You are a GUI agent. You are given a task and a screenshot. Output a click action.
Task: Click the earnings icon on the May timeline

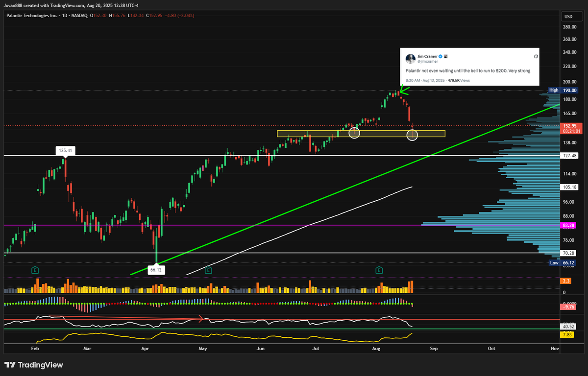click(x=208, y=270)
